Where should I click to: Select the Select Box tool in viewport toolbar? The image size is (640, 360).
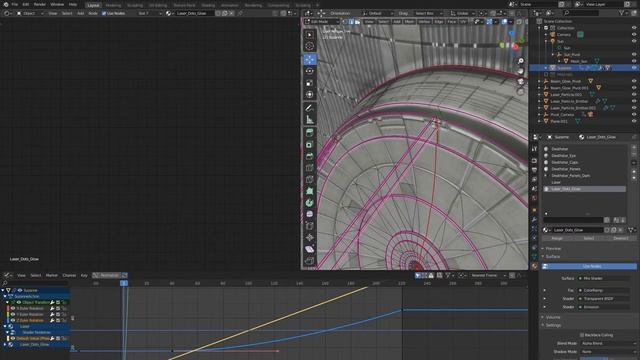click(309, 35)
